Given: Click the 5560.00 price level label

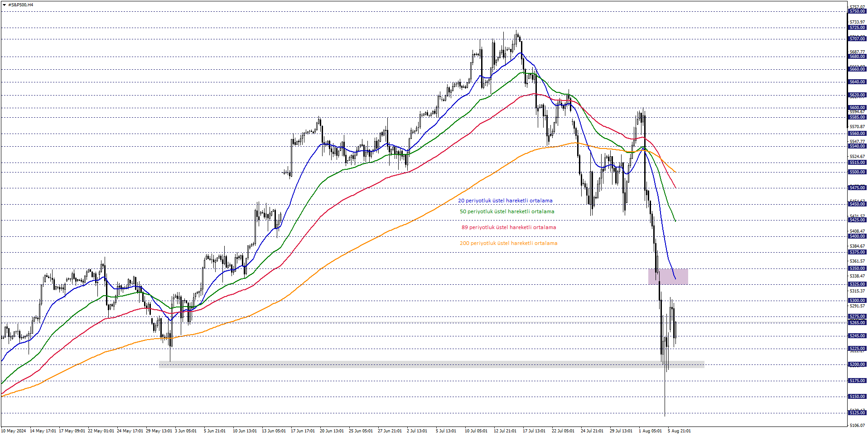Looking at the screenshot, I should [857, 134].
